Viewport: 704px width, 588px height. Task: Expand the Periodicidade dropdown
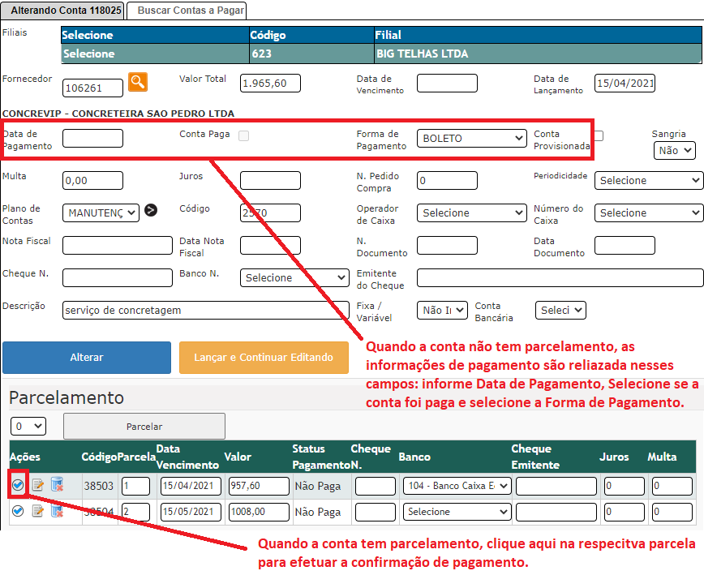648,181
